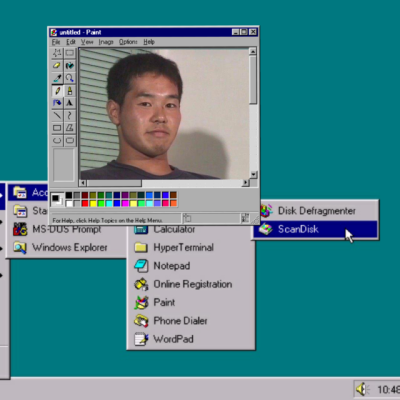Open the Image menu in Paint
Screen dimensions: 400x400
tap(106, 42)
